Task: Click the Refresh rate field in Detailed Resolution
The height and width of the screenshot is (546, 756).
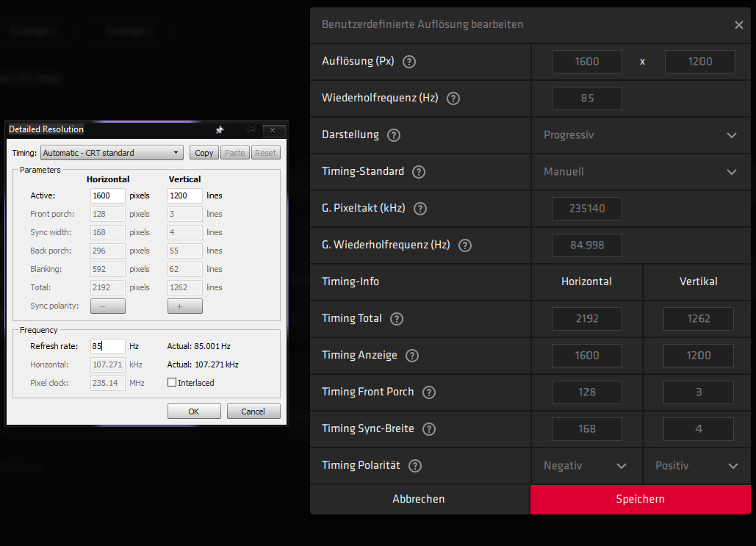Action: click(108, 346)
